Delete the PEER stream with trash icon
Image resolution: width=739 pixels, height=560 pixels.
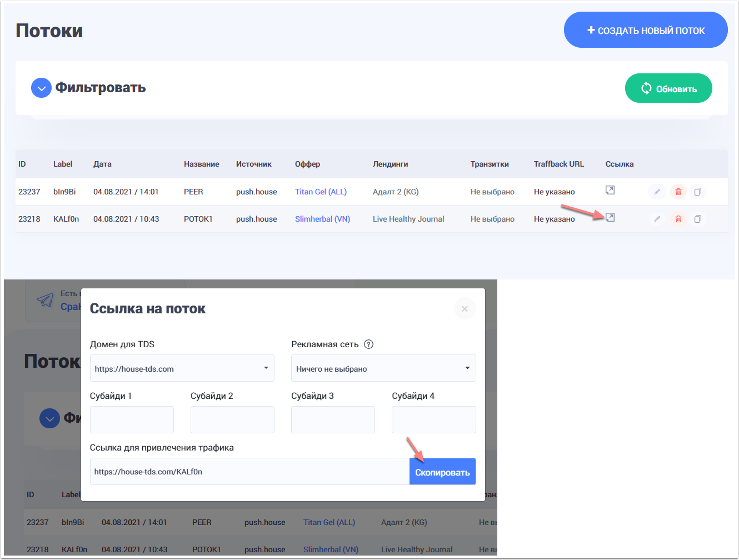pos(678,192)
